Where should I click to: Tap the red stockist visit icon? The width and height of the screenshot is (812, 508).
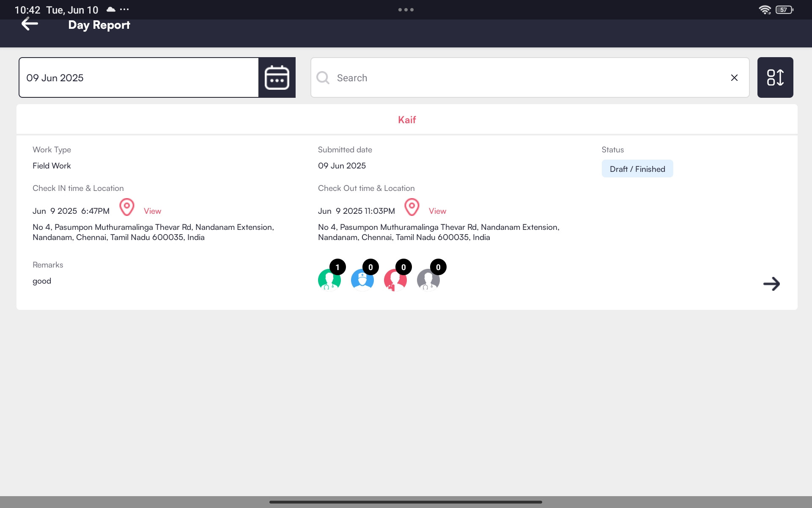pyautogui.click(x=395, y=280)
